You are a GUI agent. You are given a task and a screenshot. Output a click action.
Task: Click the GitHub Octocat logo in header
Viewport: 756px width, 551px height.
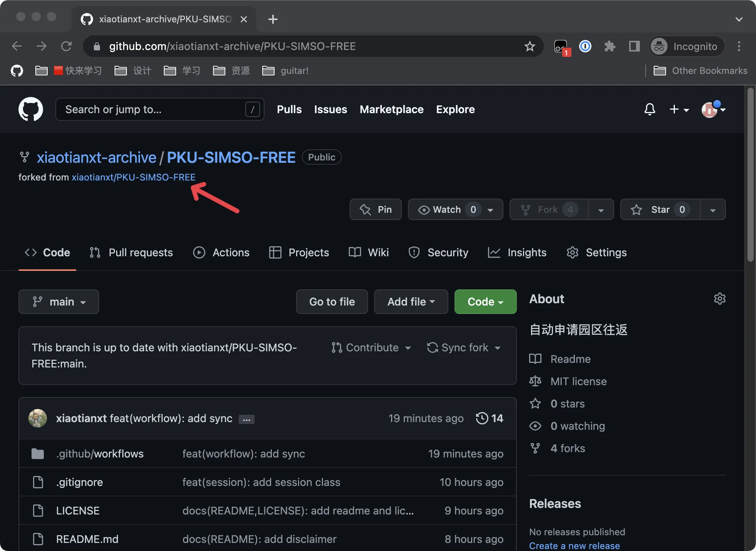click(31, 109)
